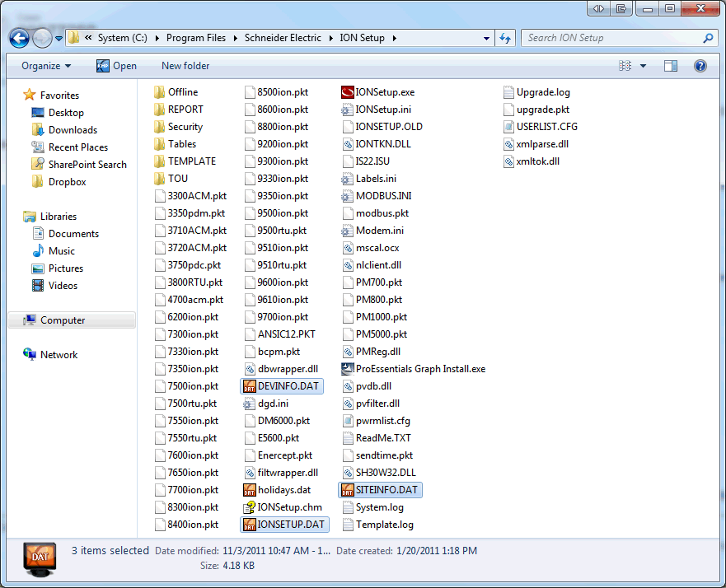
Task: Click System (C:) breadcrumb segment
Action: [122, 38]
